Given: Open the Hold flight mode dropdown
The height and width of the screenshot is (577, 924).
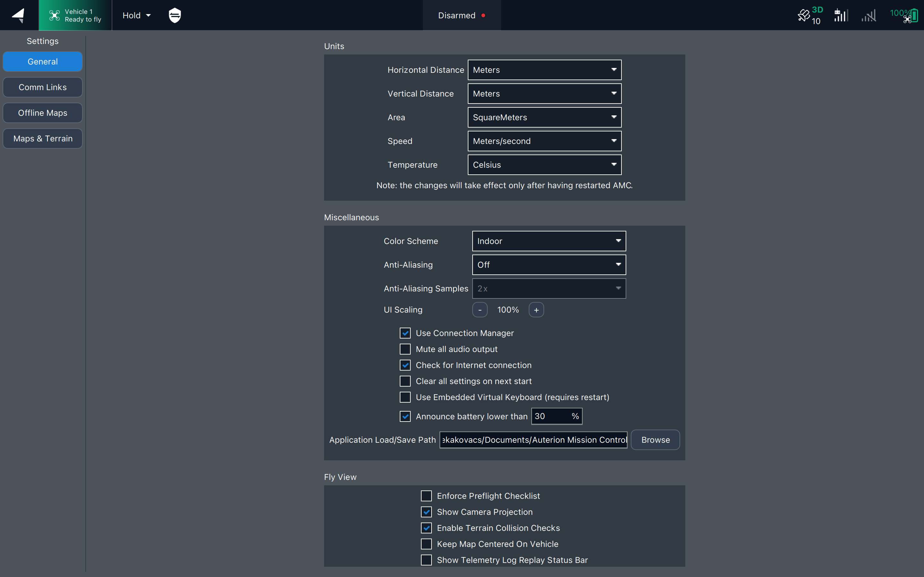Looking at the screenshot, I should (x=136, y=15).
